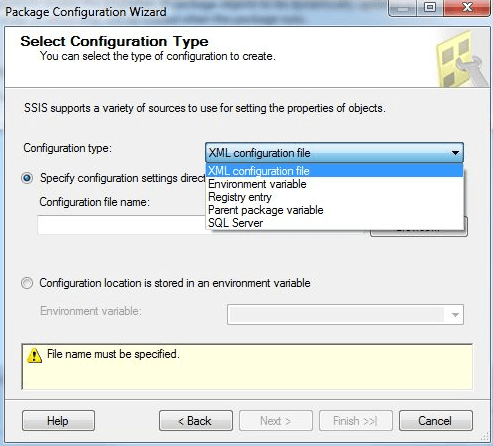Click the Configuration file name input field

pyautogui.click(x=122, y=225)
